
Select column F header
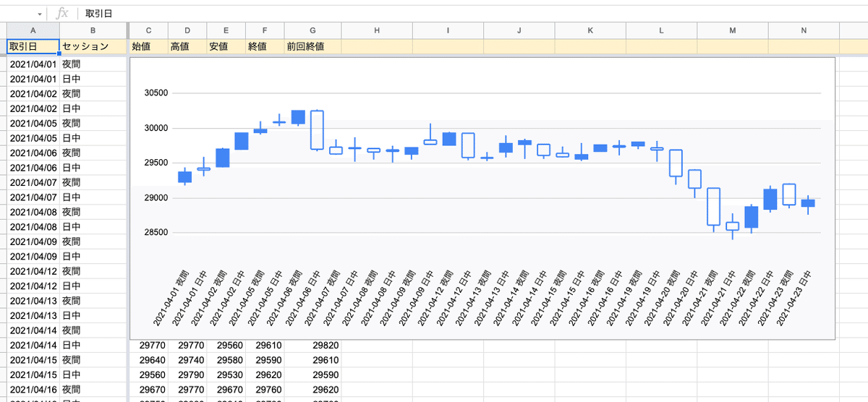(265, 30)
